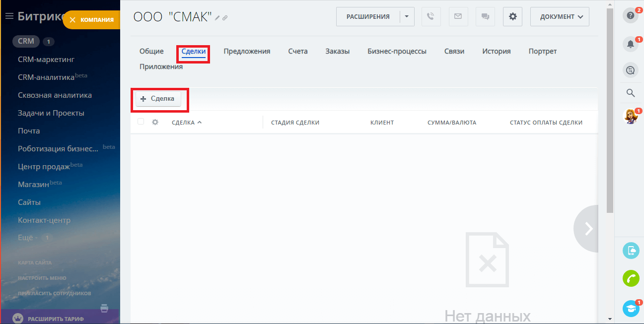Screen dimensions: 644x324
Task: Send an email using the envelope icon button
Action: pyautogui.click(x=458, y=16)
